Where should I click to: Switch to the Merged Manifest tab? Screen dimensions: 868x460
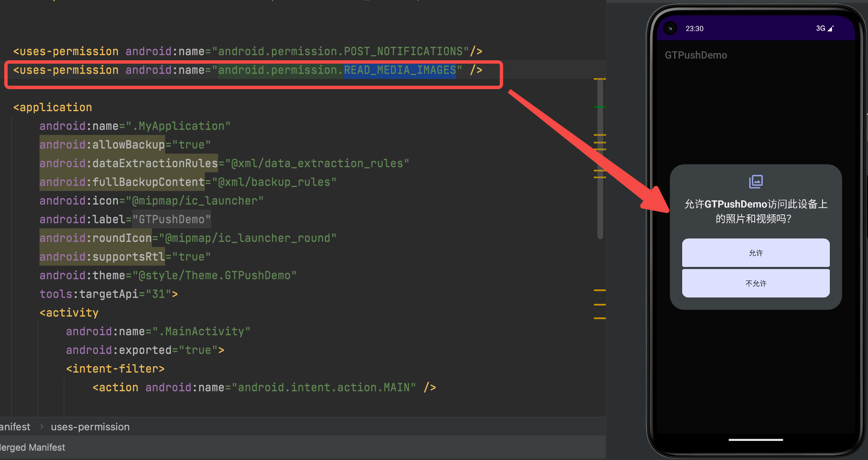point(32,447)
